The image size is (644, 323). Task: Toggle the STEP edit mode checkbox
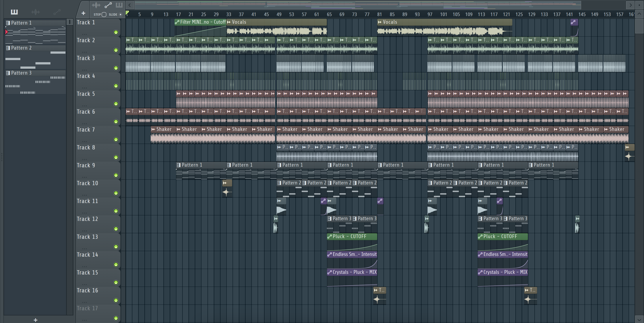click(x=104, y=15)
